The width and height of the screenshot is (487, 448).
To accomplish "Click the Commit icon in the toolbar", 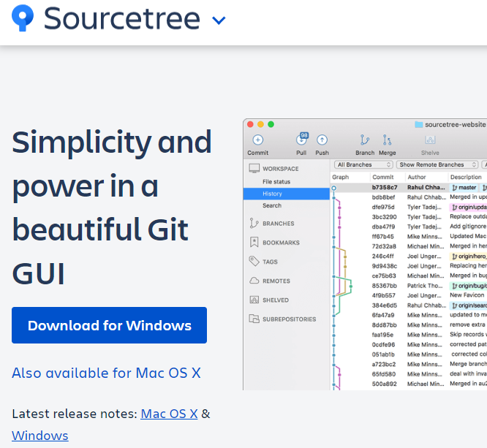I will click(258, 140).
